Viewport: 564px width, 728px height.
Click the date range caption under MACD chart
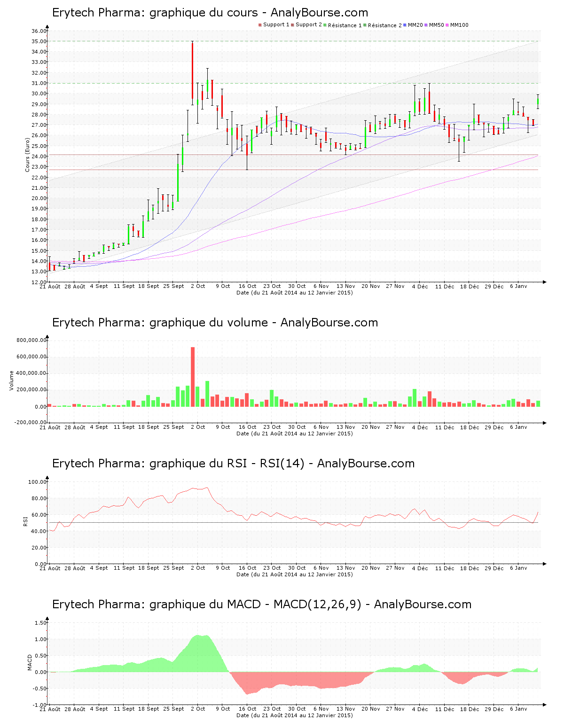tap(294, 715)
